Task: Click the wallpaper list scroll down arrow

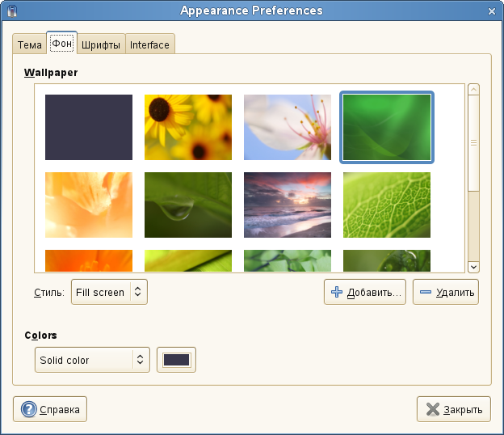Action: click(474, 266)
